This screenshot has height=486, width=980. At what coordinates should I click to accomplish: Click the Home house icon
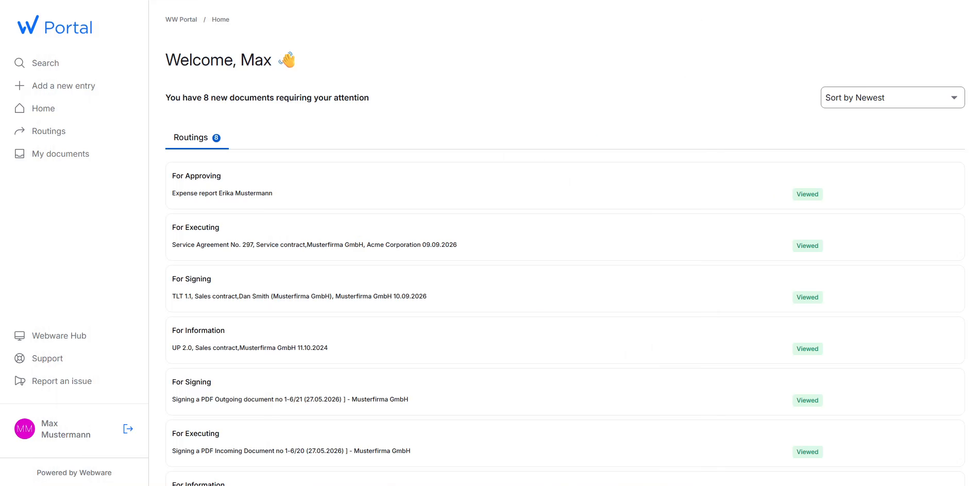20,108
